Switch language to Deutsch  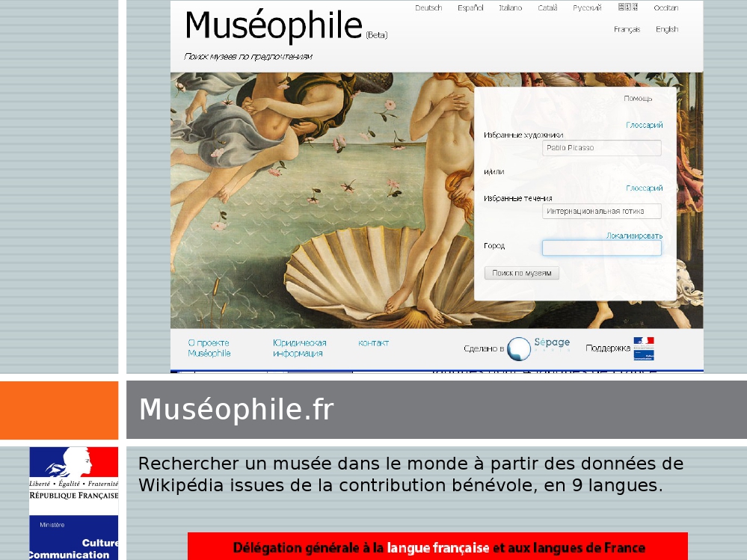[x=428, y=8]
